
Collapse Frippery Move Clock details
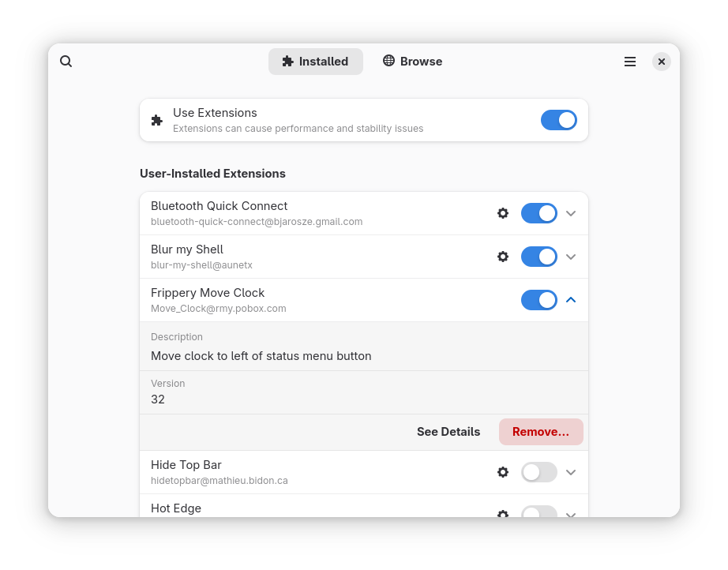coord(572,300)
